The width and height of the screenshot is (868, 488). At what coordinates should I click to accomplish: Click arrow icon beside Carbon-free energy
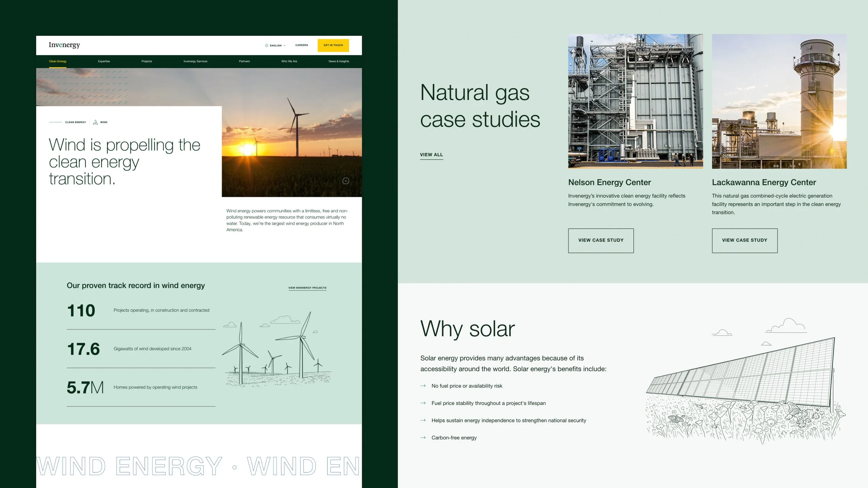423,438
